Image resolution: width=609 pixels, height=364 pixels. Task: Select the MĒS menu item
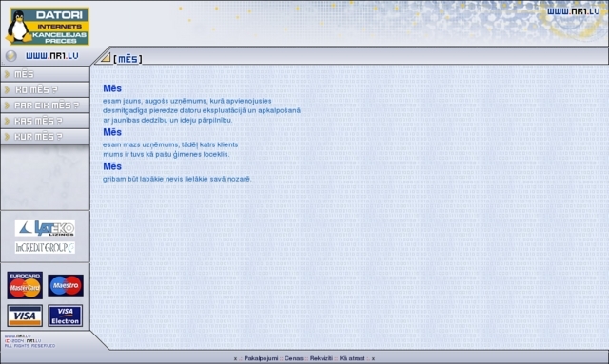pyautogui.click(x=45, y=74)
